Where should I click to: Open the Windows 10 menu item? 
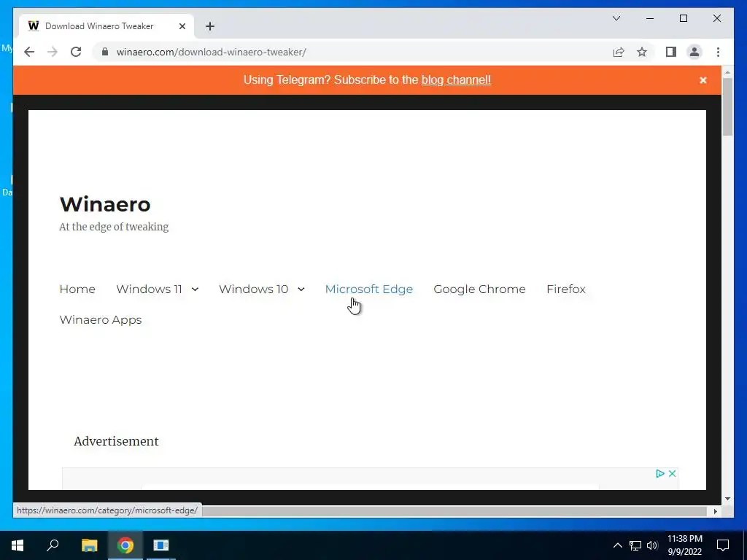click(x=253, y=289)
